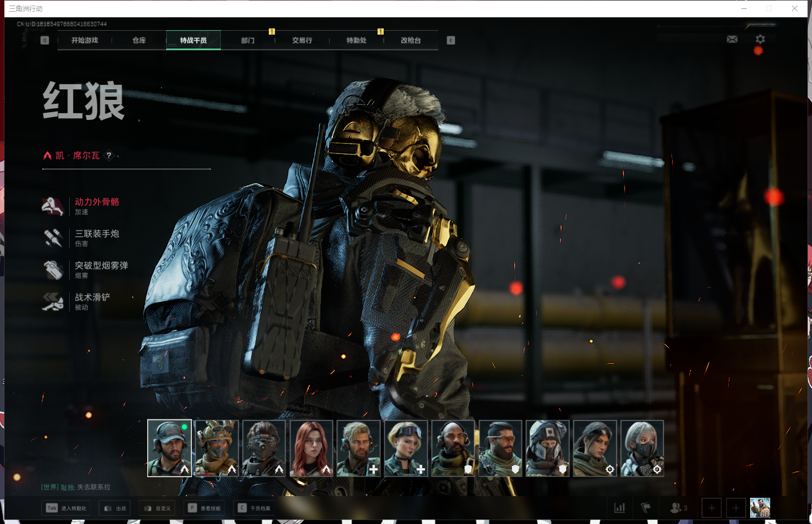Open the 特勤处 tab
Viewport: 812px width, 524px height.
(356, 40)
